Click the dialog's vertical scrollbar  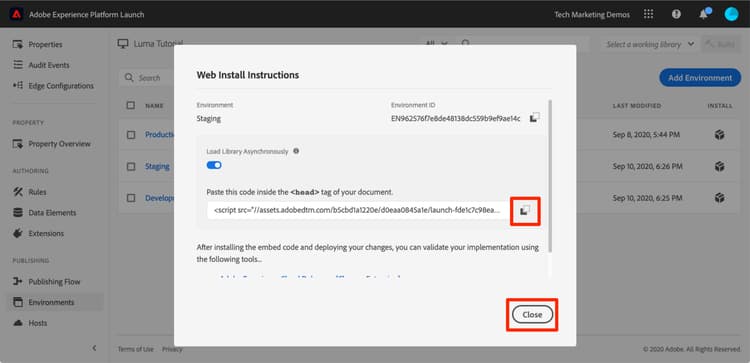click(x=551, y=176)
